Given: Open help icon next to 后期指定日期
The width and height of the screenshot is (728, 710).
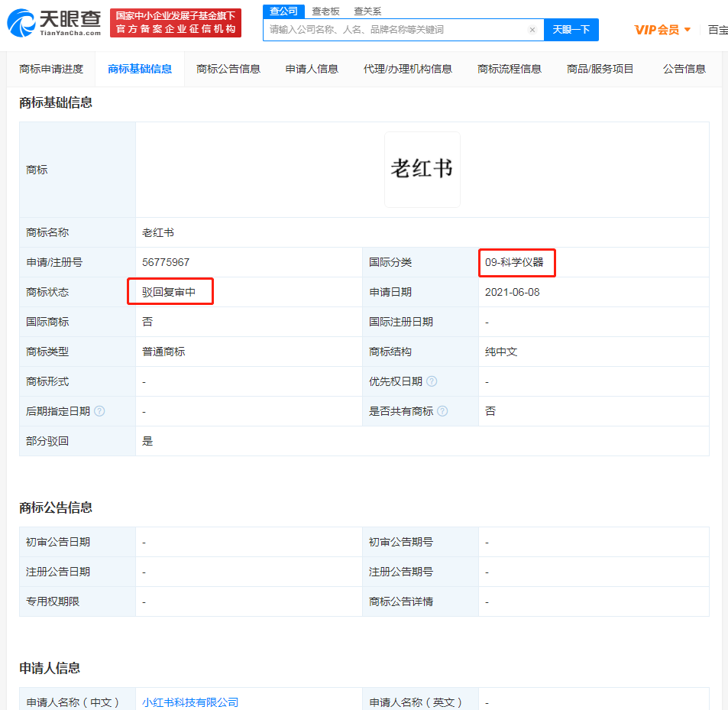Looking at the screenshot, I should coord(99,411).
